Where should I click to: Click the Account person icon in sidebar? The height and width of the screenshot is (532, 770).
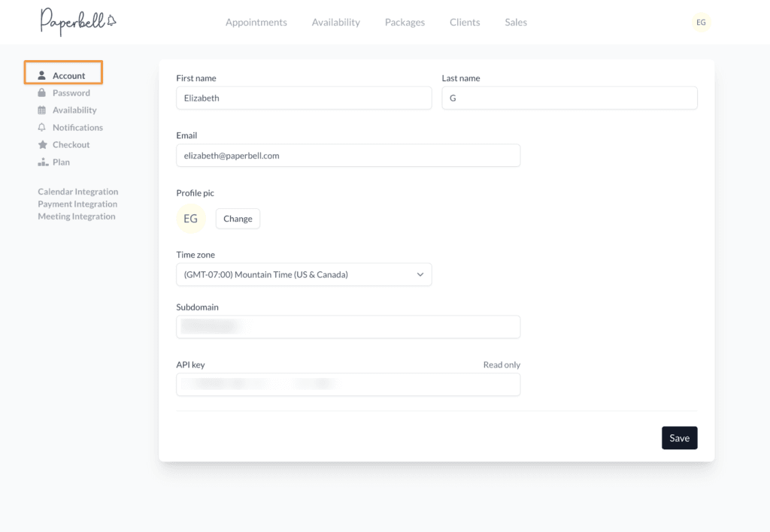pyautogui.click(x=42, y=75)
